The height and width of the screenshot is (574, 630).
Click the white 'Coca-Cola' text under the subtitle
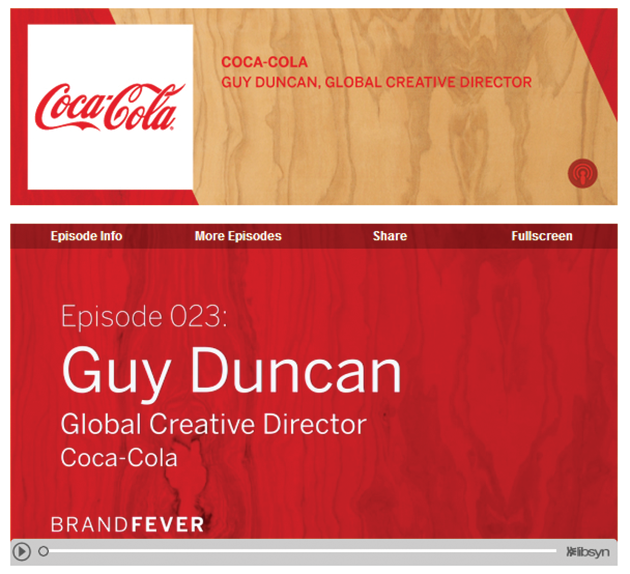[119, 458]
